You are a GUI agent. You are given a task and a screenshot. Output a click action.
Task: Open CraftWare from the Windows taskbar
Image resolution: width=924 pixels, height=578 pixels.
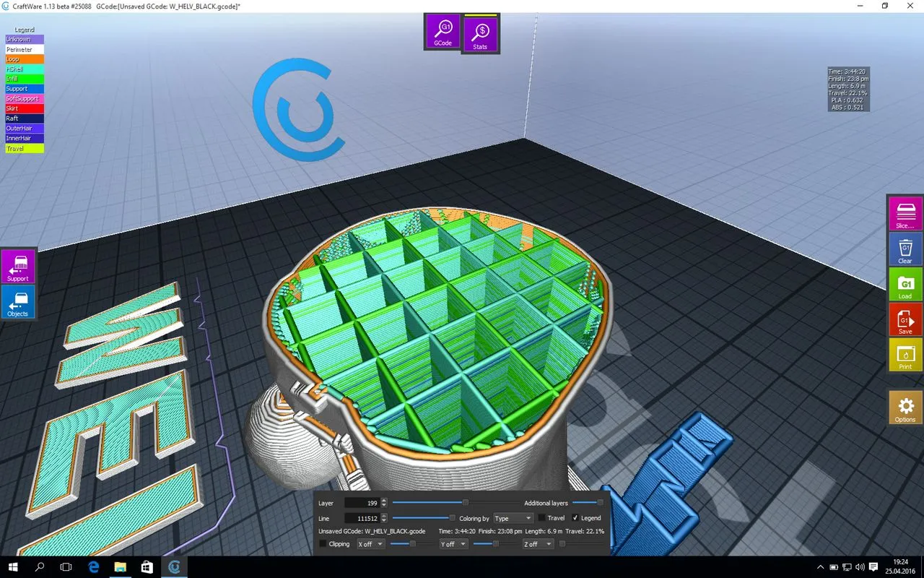click(174, 566)
